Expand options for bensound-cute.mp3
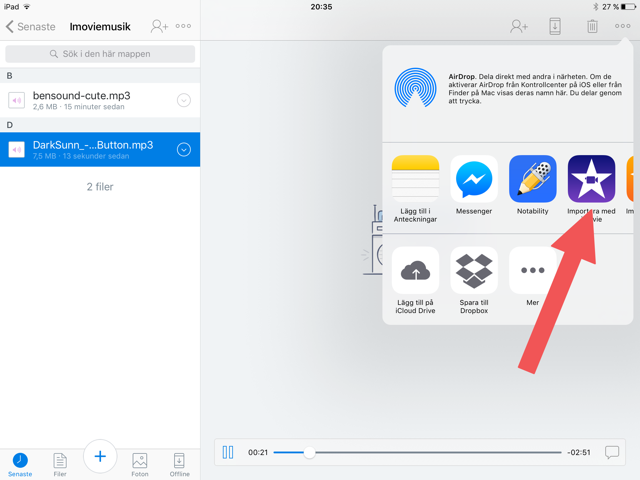640x480 pixels. pyautogui.click(x=184, y=100)
